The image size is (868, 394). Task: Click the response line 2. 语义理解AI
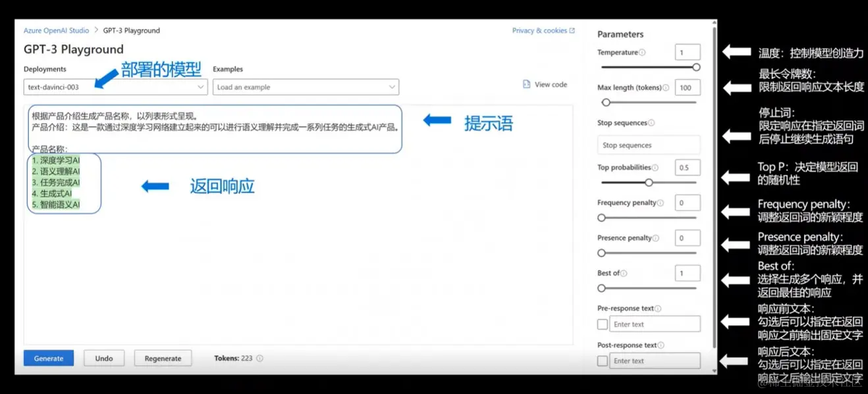click(x=56, y=171)
